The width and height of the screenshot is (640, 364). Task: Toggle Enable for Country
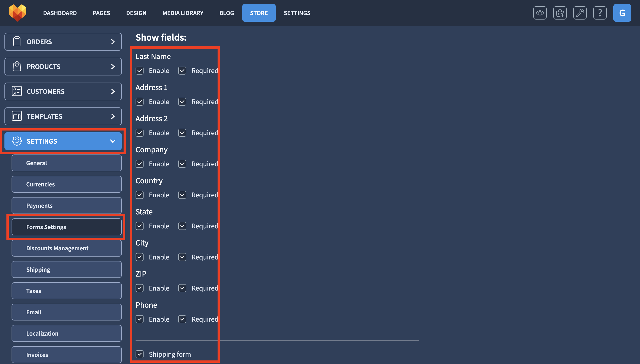(x=140, y=195)
